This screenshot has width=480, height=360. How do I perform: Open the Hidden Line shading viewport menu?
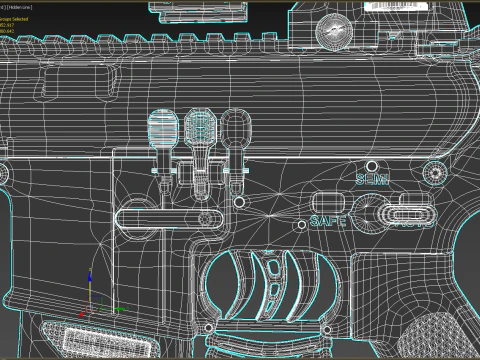tap(19, 7)
